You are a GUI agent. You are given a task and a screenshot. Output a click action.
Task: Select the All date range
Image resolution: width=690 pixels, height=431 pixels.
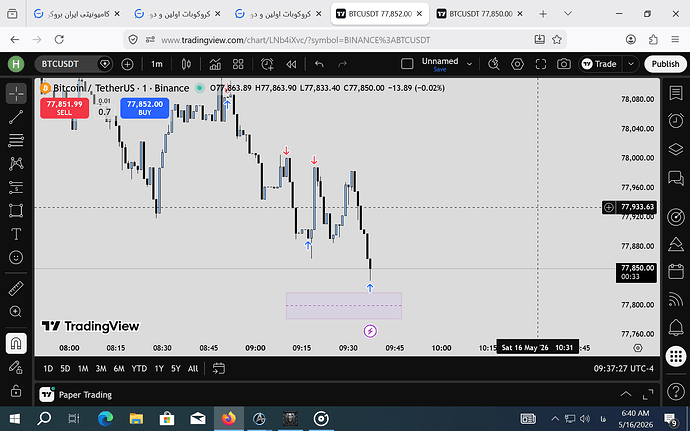tap(193, 368)
